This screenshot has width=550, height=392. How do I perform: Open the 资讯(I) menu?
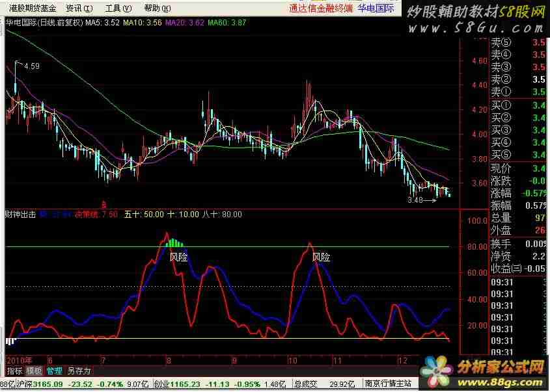(79, 8)
